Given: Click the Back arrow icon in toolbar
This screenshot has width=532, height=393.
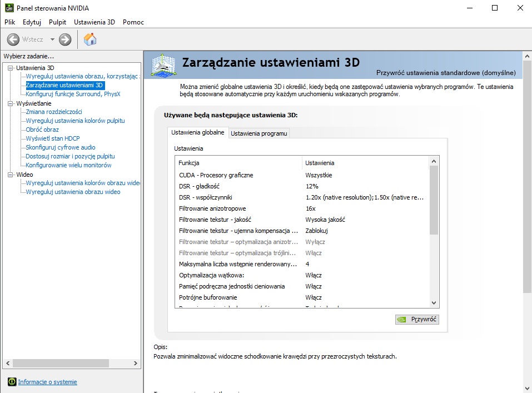Looking at the screenshot, I should point(13,39).
